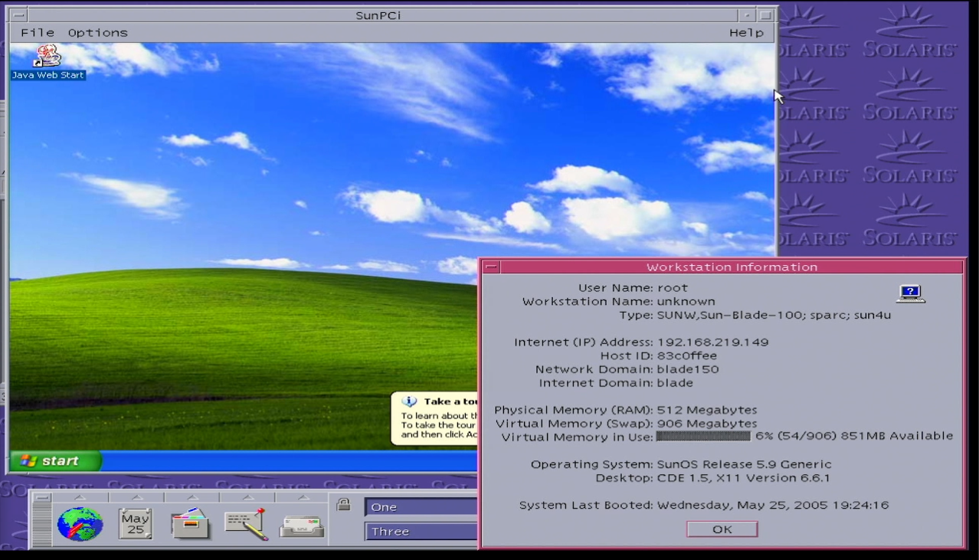Click the workstation computer icon in info dialog
Image resolution: width=979 pixels, height=560 pixels.
(x=910, y=293)
